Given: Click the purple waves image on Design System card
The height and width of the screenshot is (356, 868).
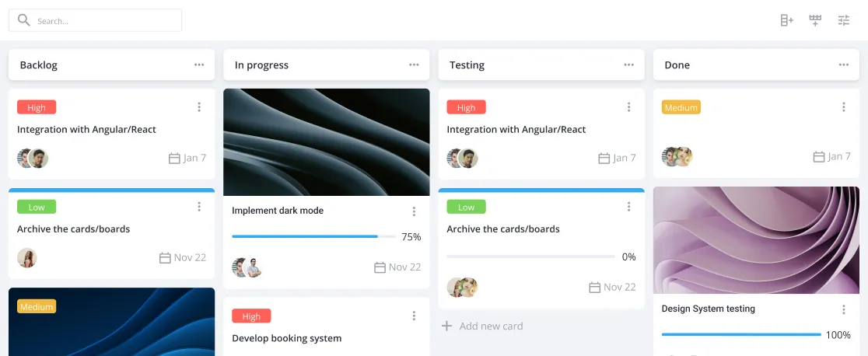Looking at the screenshot, I should [x=756, y=239].
